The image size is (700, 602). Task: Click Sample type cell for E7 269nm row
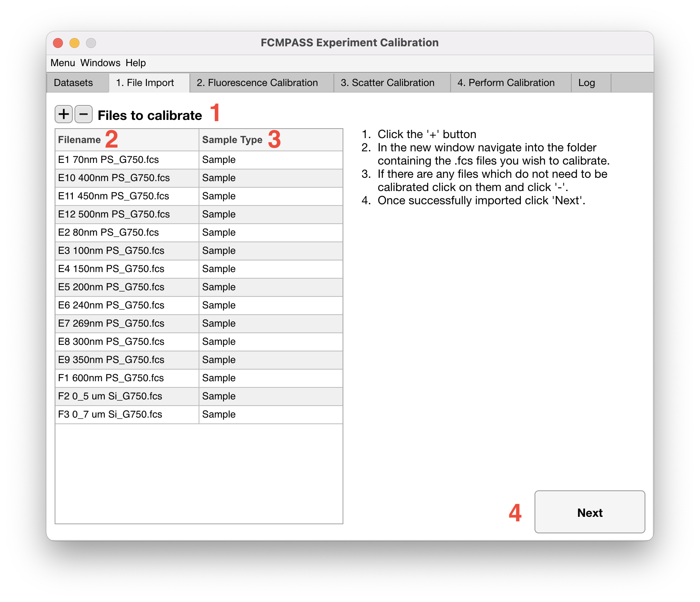(271, 324)
